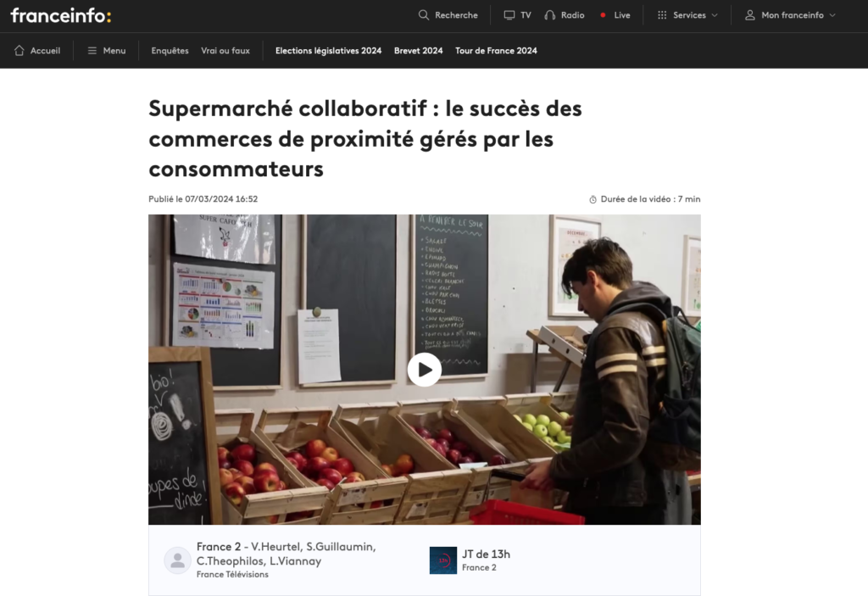Click the author avatar icon

click(178, 560)
